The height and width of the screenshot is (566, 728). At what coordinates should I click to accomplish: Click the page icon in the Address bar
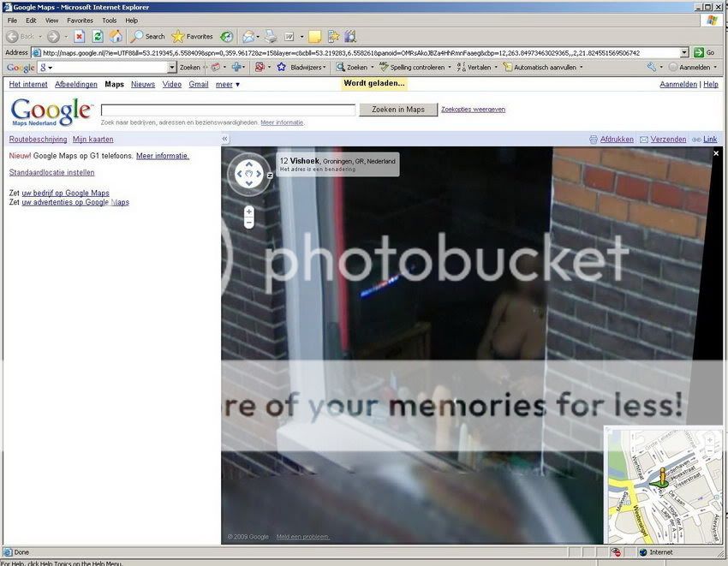pyautogui.click(x=37, y=53)
